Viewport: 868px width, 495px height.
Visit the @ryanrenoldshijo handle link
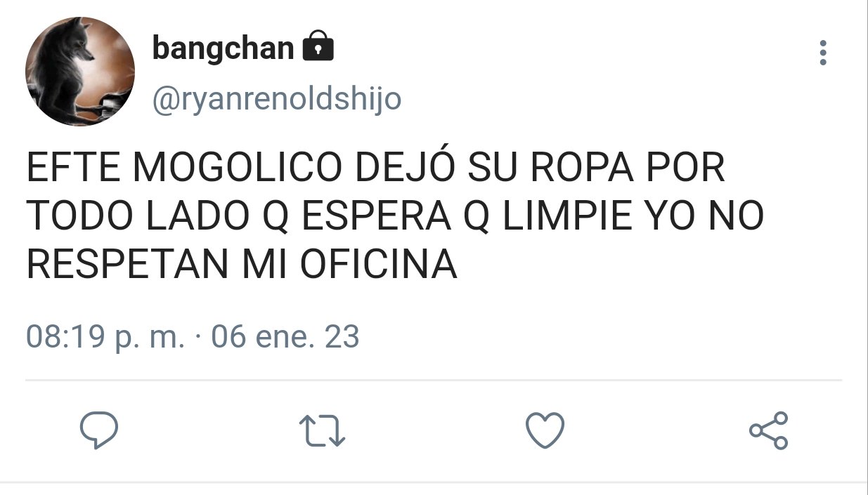tap(276, 100)
